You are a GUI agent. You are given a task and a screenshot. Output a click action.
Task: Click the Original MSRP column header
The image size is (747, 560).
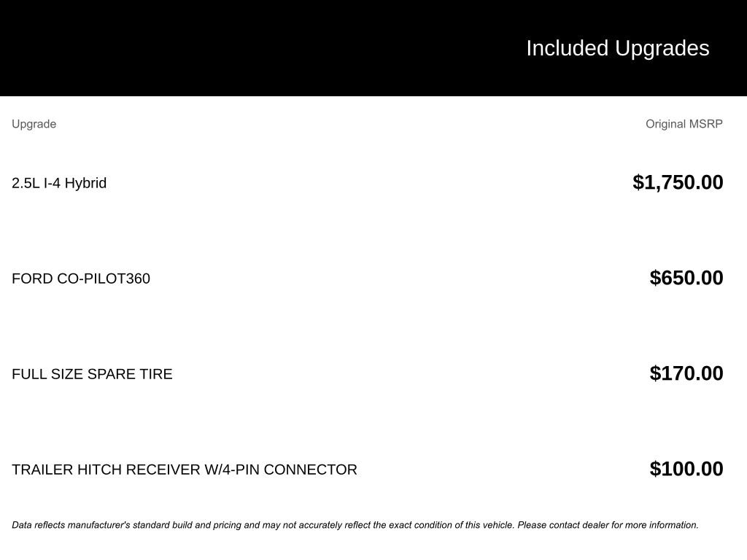[x=684, y=124]
